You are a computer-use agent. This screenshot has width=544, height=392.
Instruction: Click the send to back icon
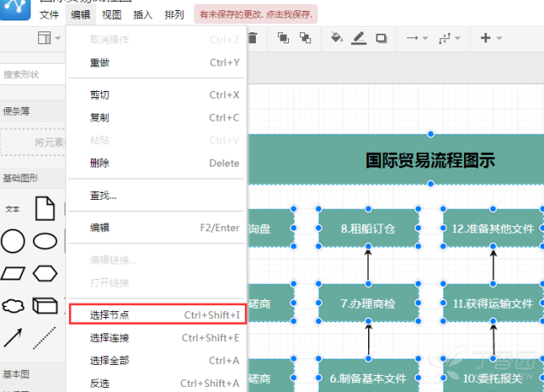[305, 38]
